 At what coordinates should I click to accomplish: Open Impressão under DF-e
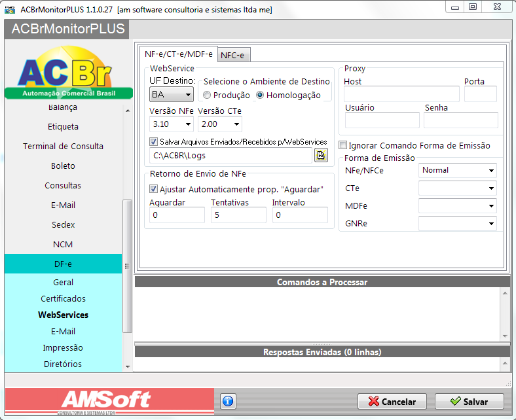point(63,347)
